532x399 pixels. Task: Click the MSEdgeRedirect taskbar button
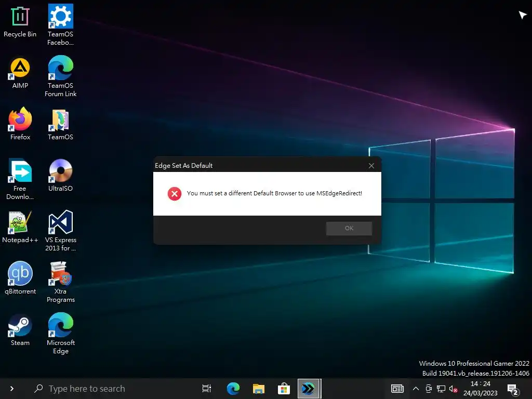[x=309, y=389]
